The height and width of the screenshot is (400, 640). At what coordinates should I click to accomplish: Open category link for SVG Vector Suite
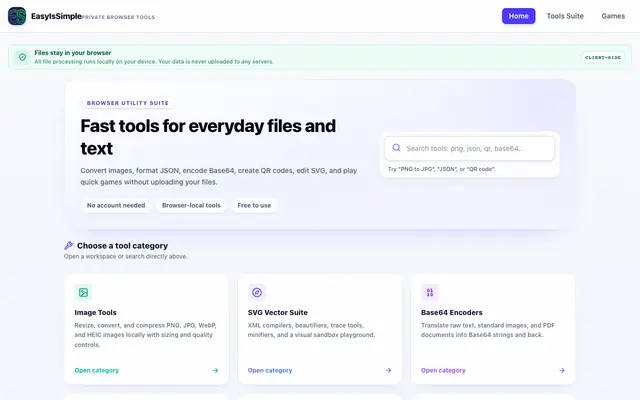pyautogui.click(x=270, y=371)
